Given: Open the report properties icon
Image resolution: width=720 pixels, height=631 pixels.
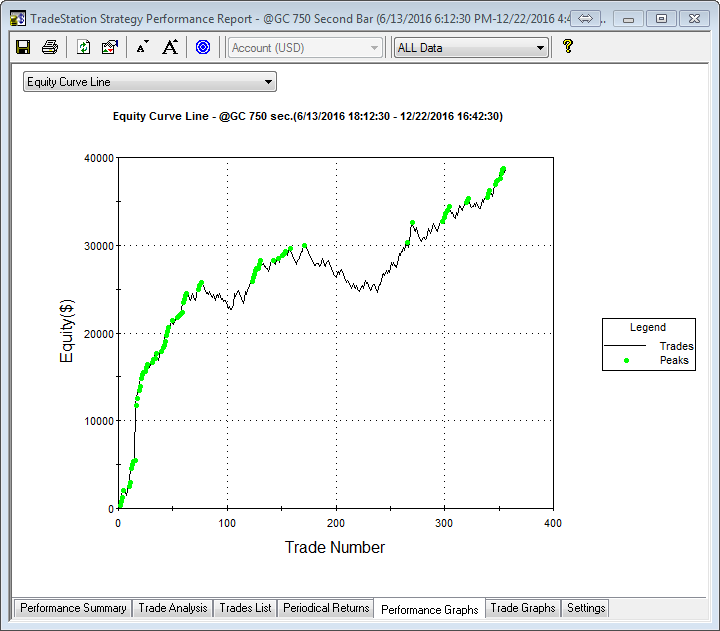Looking at the screenshot, I should (x=110, y=47).
